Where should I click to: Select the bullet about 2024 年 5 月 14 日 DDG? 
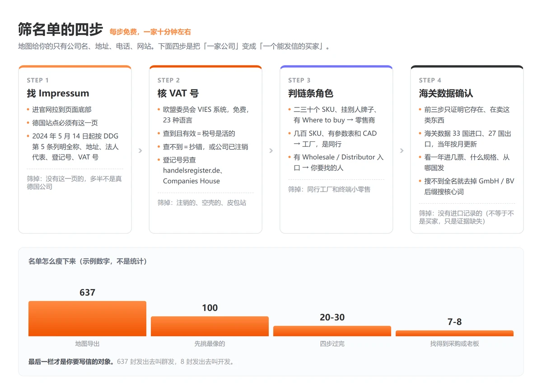pyautogui.click(x=75, y=147)
